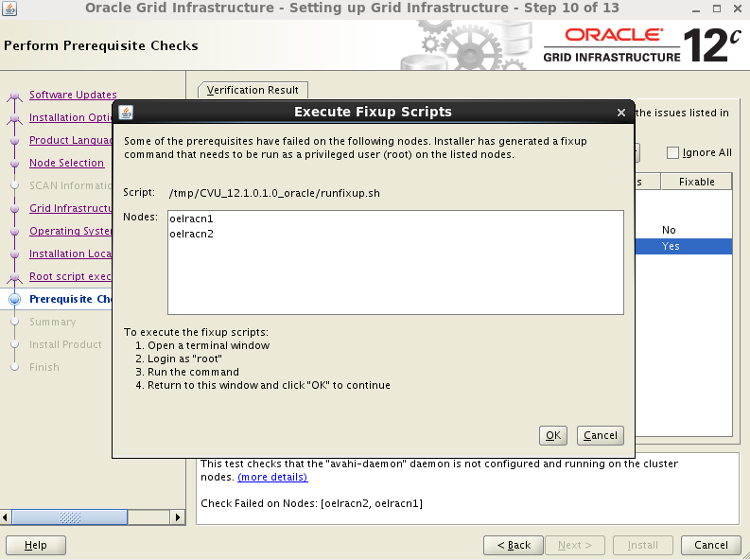The height and width of the screenshot is (560, 750).
Task: Click the Check Failed on Nodes text
Action: 311,503
